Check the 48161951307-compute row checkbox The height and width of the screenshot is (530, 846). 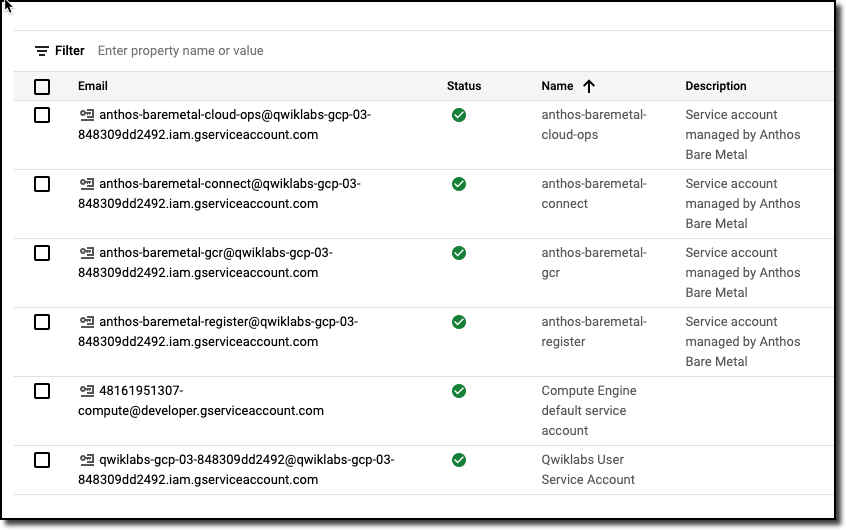click(x=42, y=391)
